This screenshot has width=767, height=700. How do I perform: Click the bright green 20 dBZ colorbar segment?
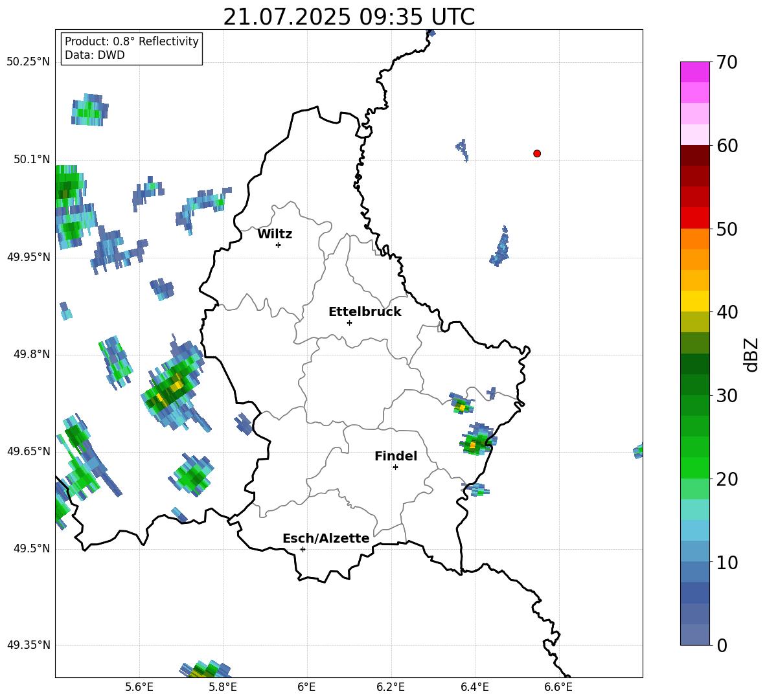[694, 468]
